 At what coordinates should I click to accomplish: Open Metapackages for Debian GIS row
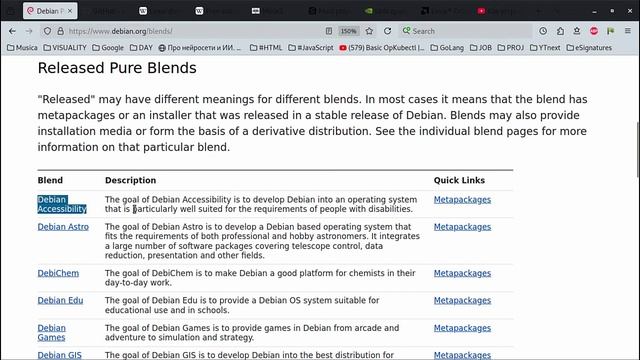click(462, 355)
